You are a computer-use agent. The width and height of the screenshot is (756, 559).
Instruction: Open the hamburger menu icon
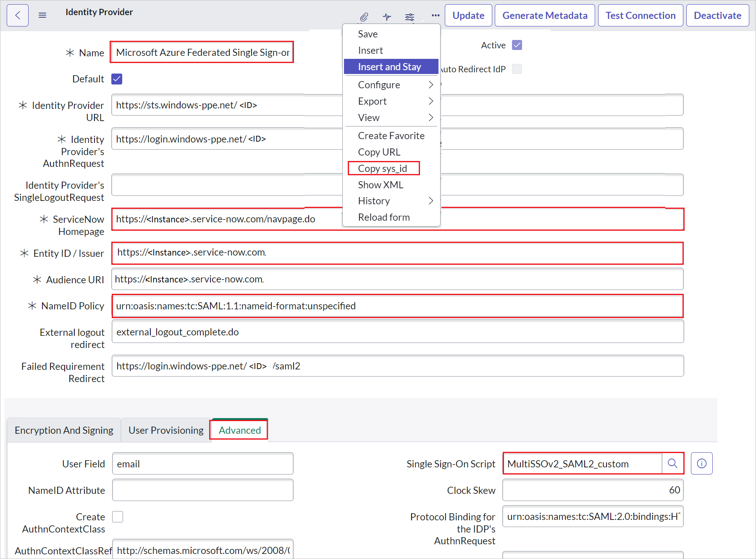point(42,15)
